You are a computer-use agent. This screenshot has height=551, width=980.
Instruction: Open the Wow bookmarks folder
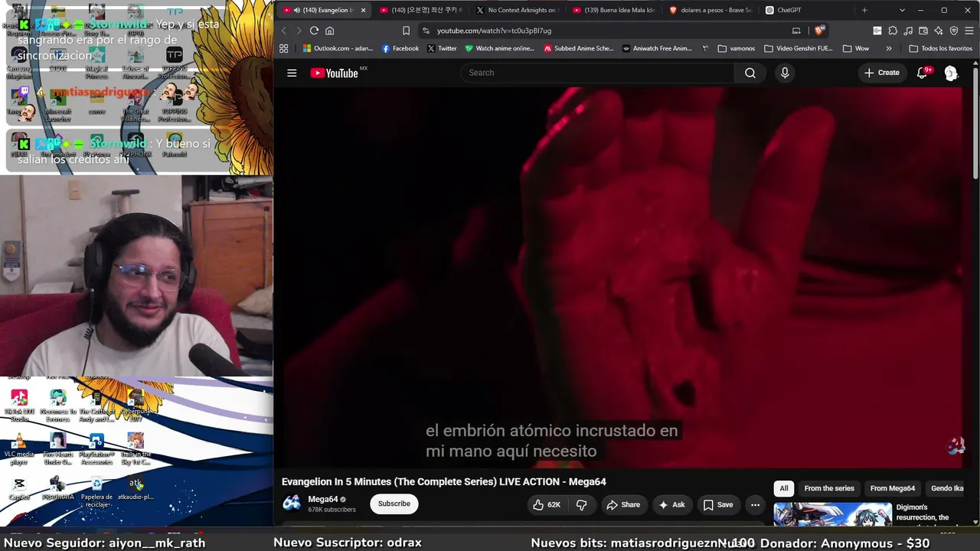pyautogui.click(x=856, y=48)
